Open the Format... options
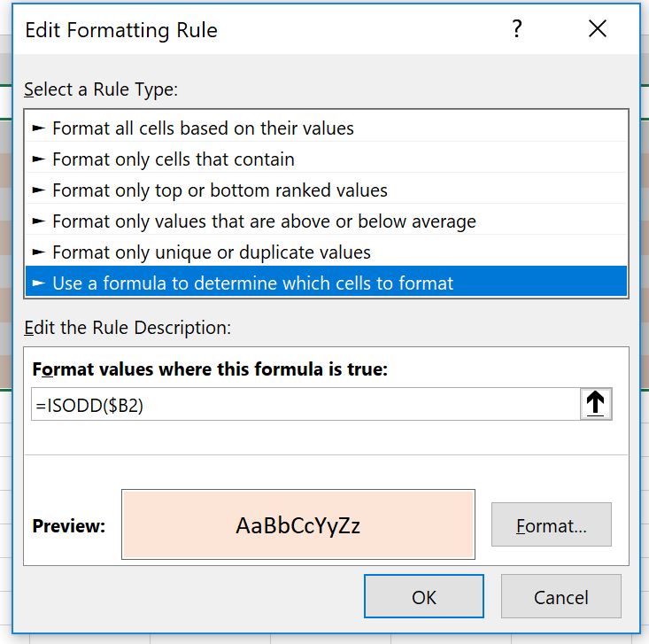The width and height of the screenshot is (649, 644). pyautogui.click(x=552, y=525)
